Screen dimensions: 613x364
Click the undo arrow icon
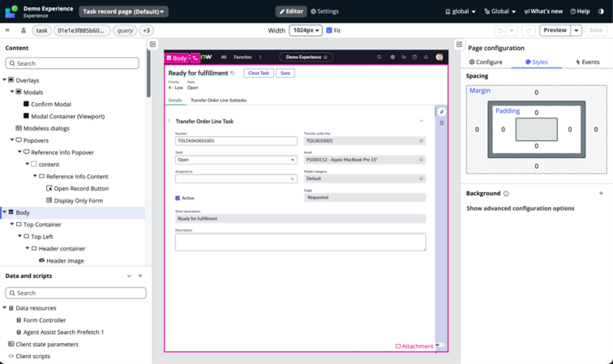click(500, 31)
